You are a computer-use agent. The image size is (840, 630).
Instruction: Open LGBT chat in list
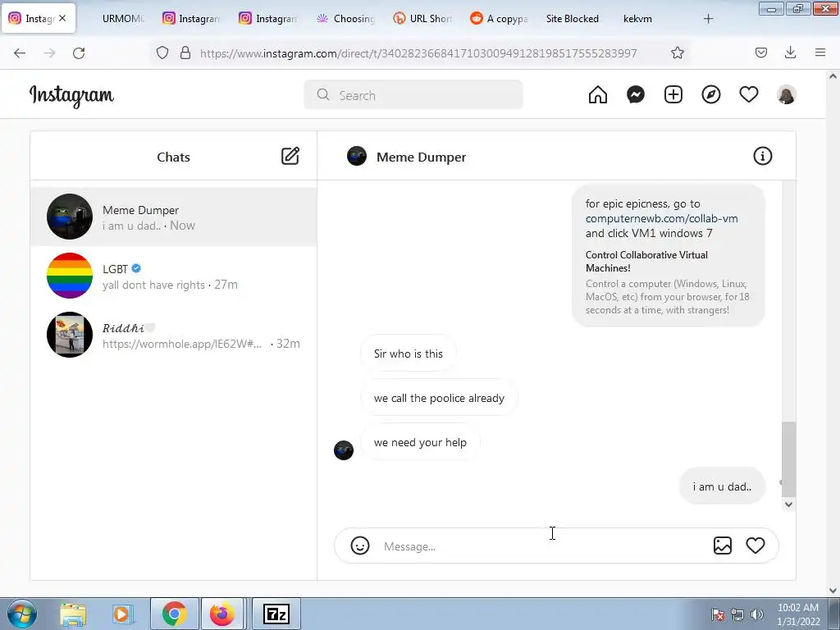pos(174,276)
